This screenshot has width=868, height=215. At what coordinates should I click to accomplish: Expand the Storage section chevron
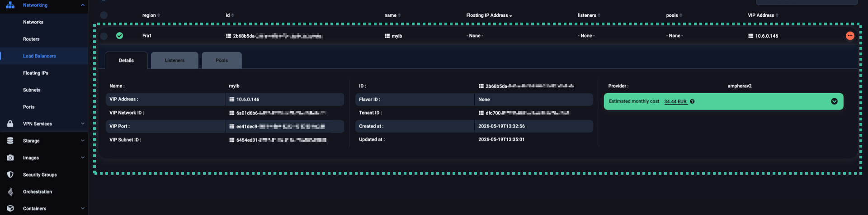click(x=82, y=141)
